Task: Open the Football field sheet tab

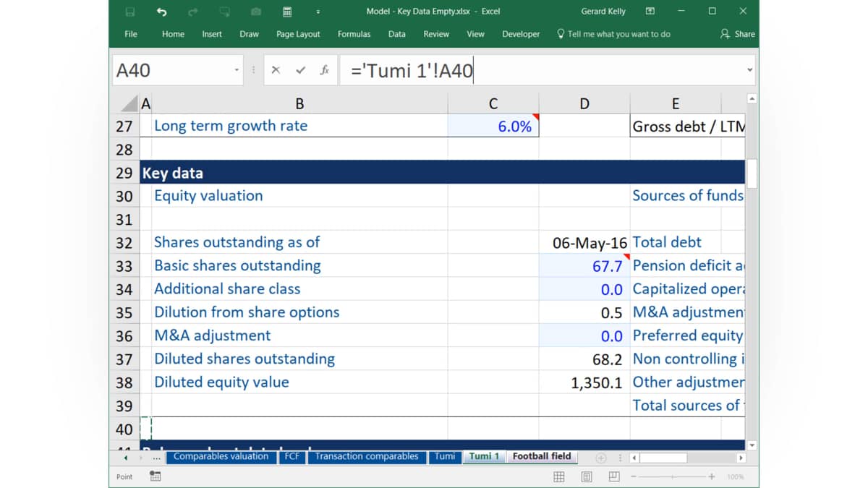Action: (x=542, y=456)
